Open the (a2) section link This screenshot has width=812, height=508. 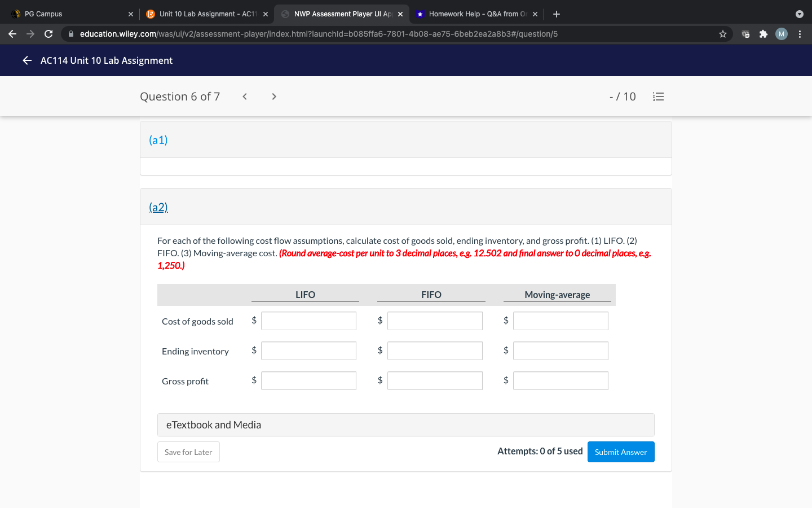click(158, 207)
